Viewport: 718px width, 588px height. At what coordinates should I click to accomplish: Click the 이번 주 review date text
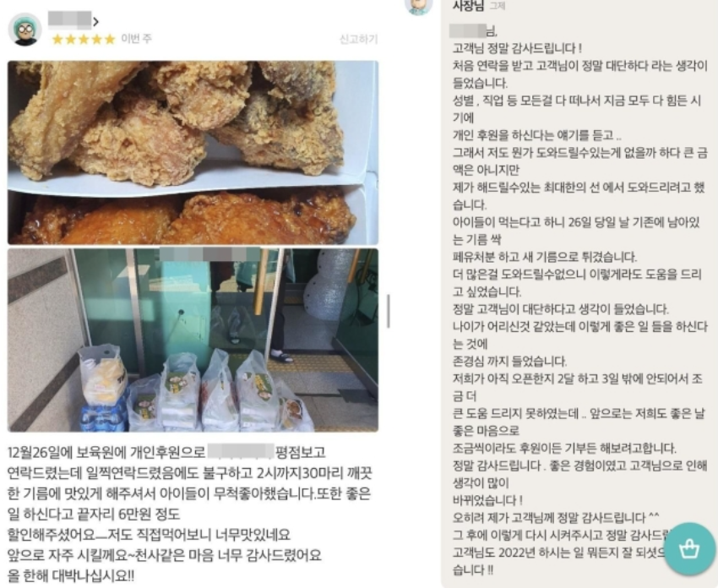coord(136,39)
